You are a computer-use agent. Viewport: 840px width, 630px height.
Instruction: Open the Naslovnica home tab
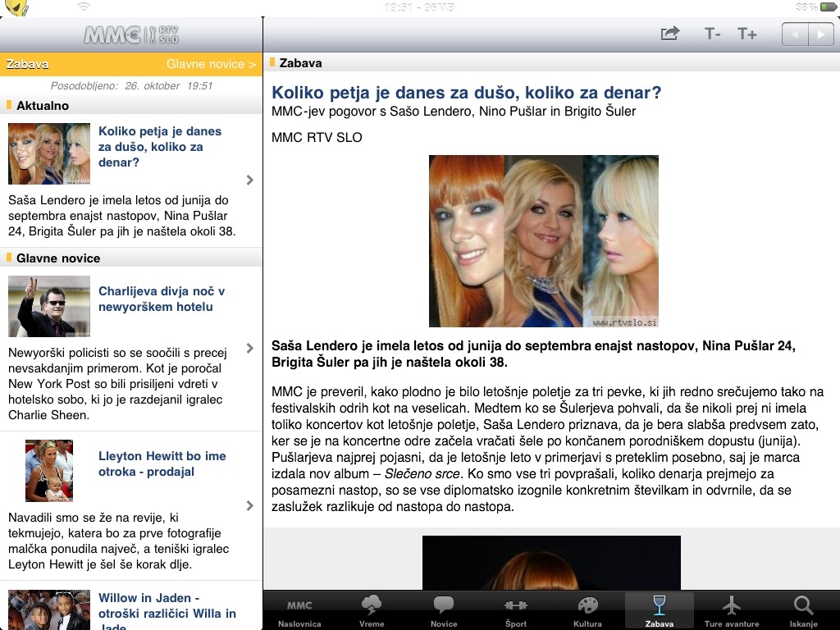pyautogui.click(x=299, y=611)
